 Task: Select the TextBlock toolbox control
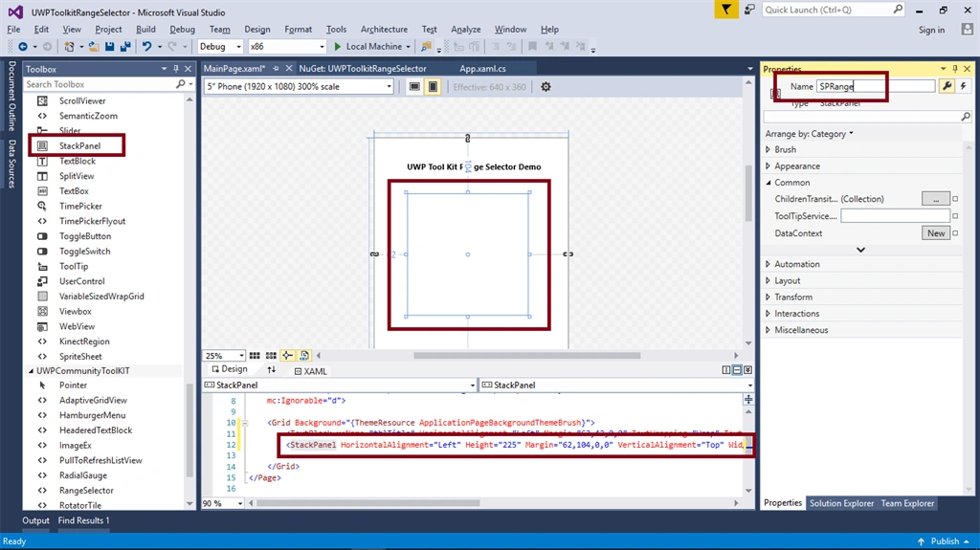[x=77, y=161]
